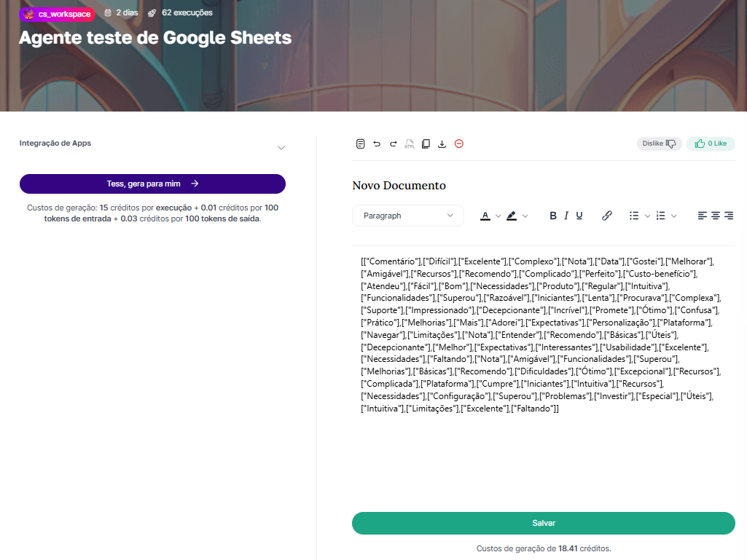Click the 62 execuções text
Screen dimensions: 747x560
coord(187,13)
